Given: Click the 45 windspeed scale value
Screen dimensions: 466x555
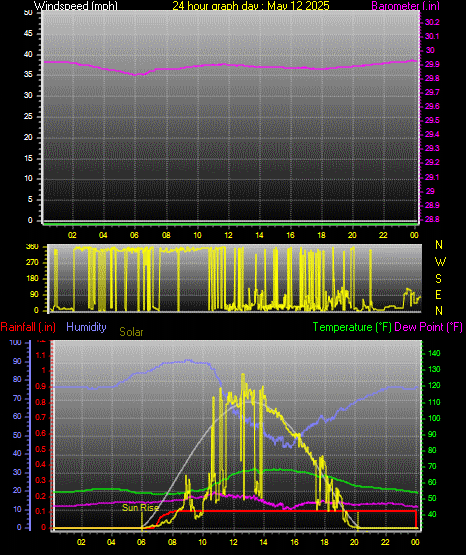Looking at the screenshot, I should (x=28, y=33).
